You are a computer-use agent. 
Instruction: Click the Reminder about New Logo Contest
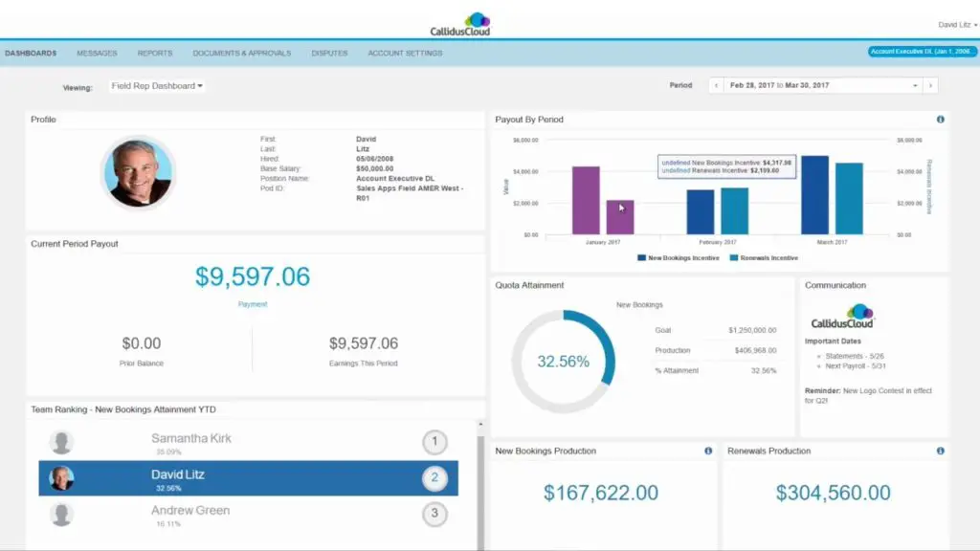pos(868,395)
